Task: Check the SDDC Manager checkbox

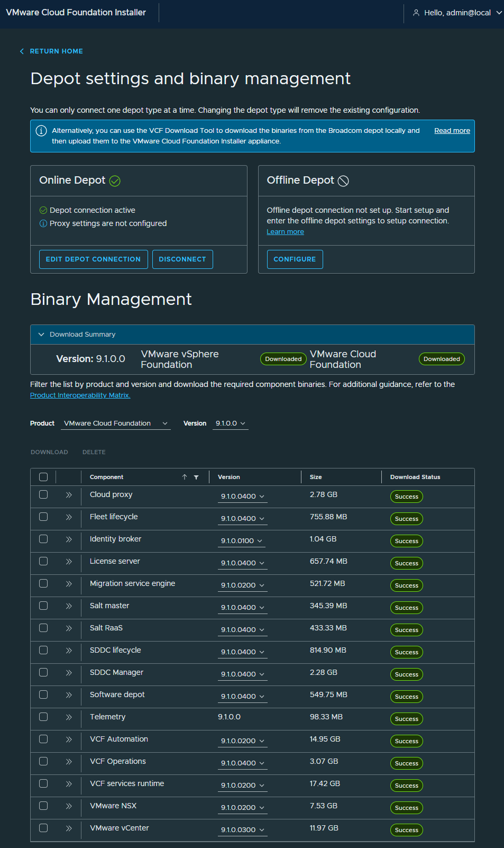Action: click(43, 672)
